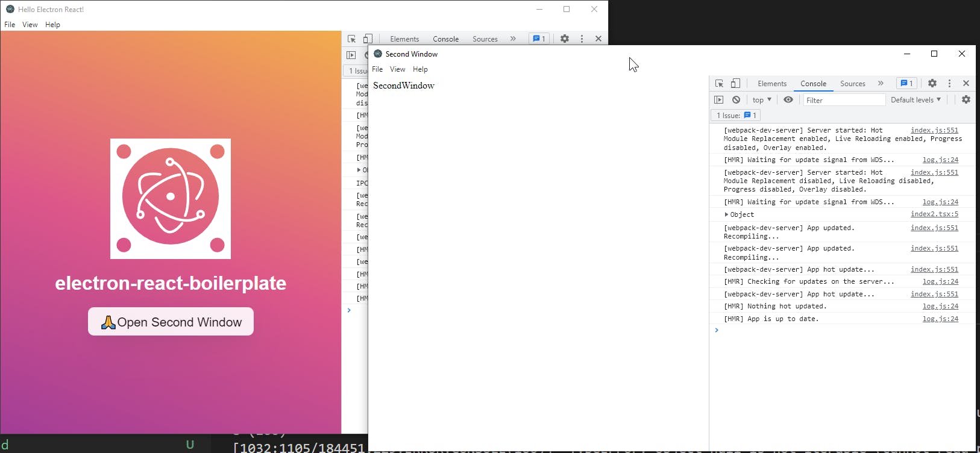The image size is (980, 453).
Task: Open settings gear in main window DevTools
Action: 565,39
